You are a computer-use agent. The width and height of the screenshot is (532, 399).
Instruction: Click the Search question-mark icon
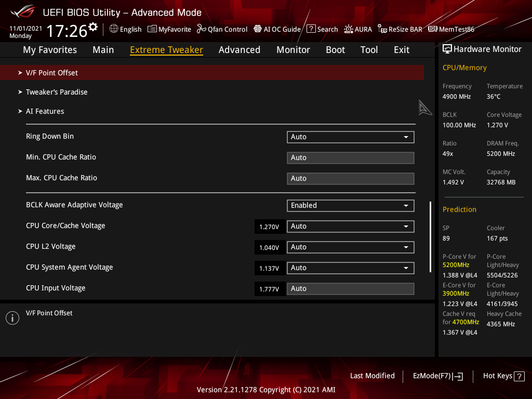pos(311,29)
